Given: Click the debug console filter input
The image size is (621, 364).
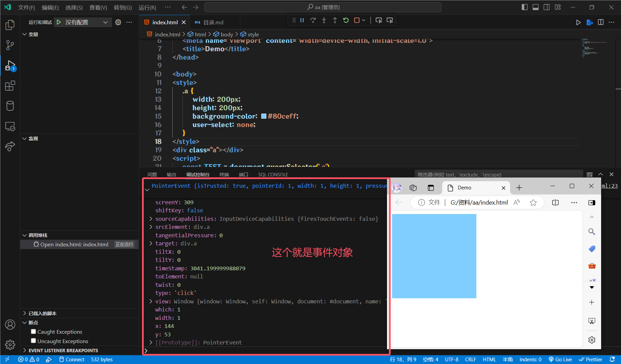Looking at the screenshot, I should click(498, 175).
